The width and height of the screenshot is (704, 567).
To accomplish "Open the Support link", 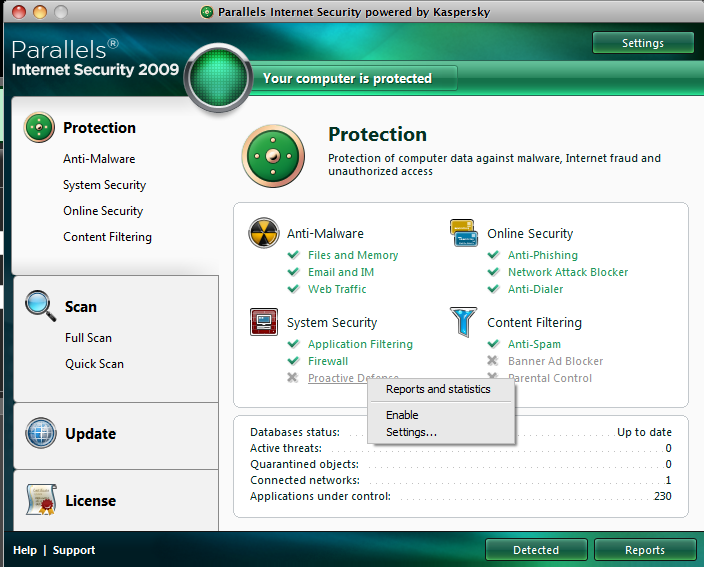I will tap(74, 550).
